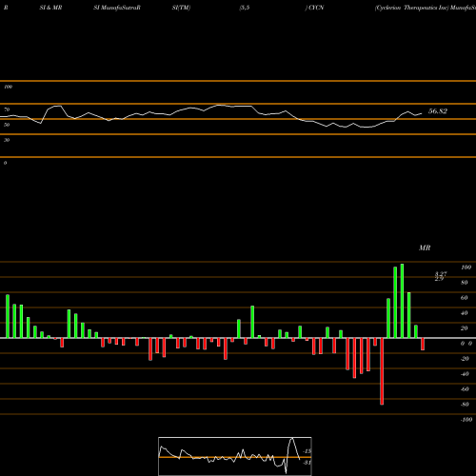The width and height of the screenshot is (476, 476).
Task: Click the deepest red MR histogram bar
Action: tap(382, 371)
